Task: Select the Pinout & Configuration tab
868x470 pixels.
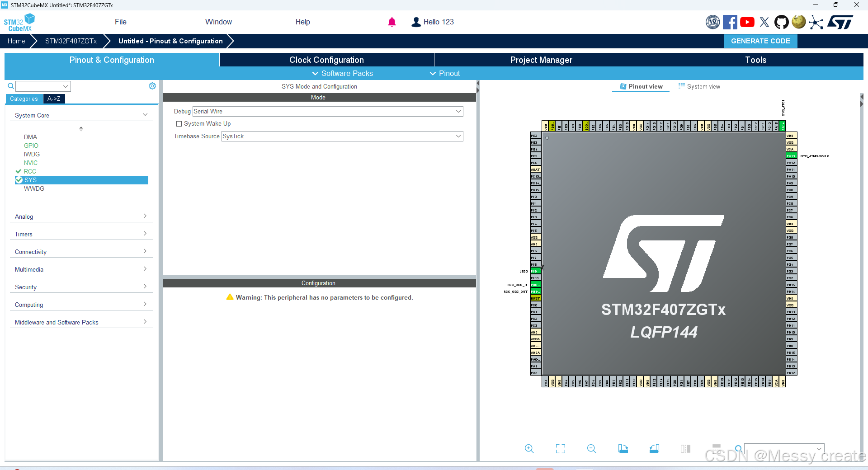Action: pos(112,60)
